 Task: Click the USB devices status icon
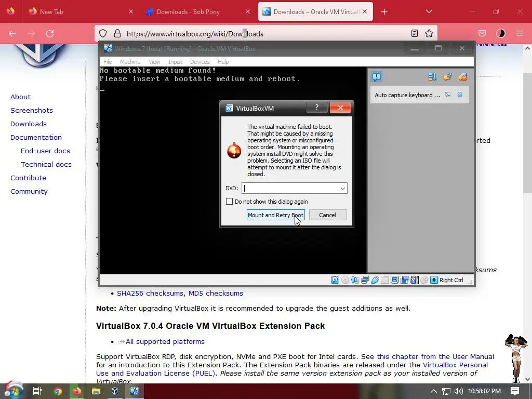[x=375, y=280]
